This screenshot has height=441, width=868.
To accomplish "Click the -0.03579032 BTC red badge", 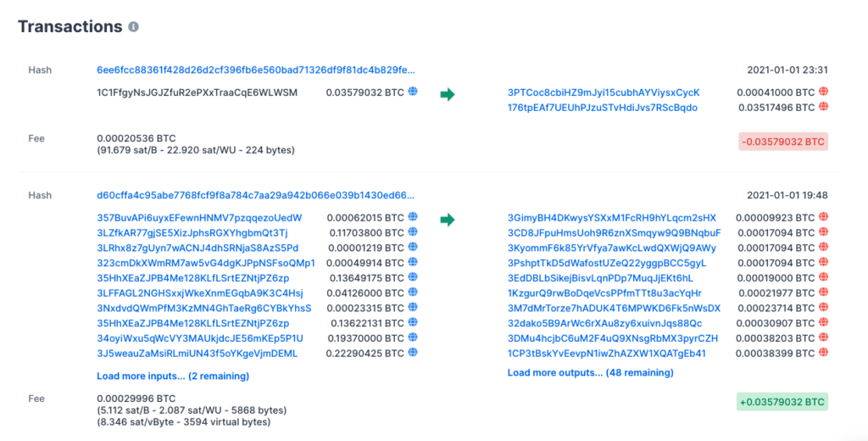I will 783,142.
